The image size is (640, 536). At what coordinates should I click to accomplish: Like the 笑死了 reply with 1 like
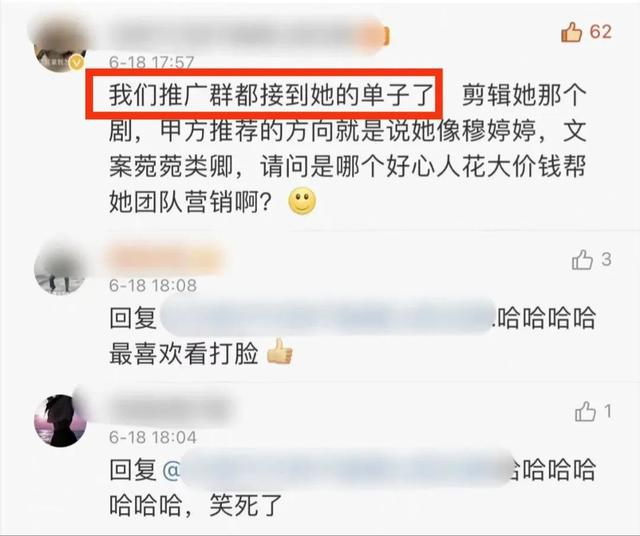pos(585,411)
